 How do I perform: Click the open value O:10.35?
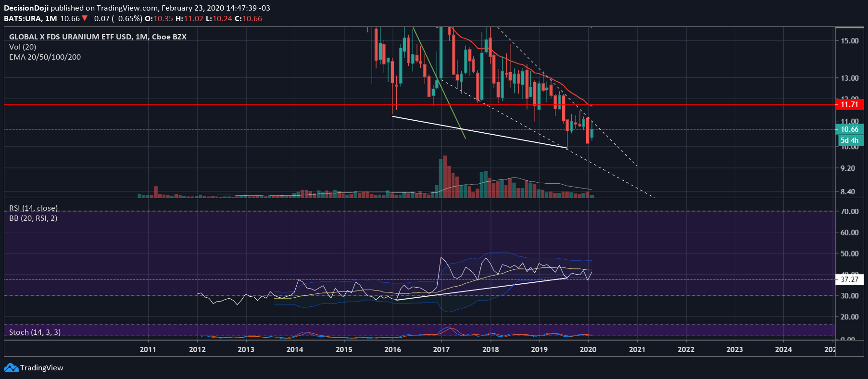point(159,19)
